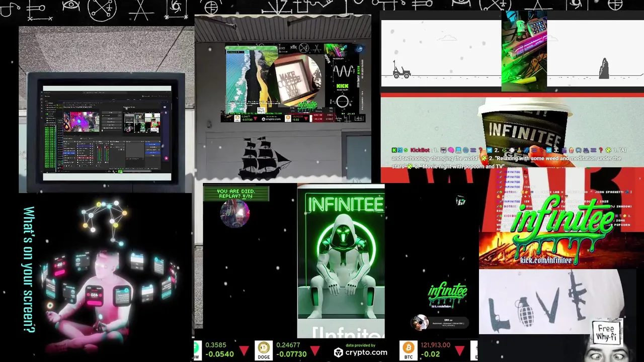Image resolution: width=644 pixels, height=362 pixels.
Task: Click the red down arrow beside BTC price
Action: coord(459,350)
